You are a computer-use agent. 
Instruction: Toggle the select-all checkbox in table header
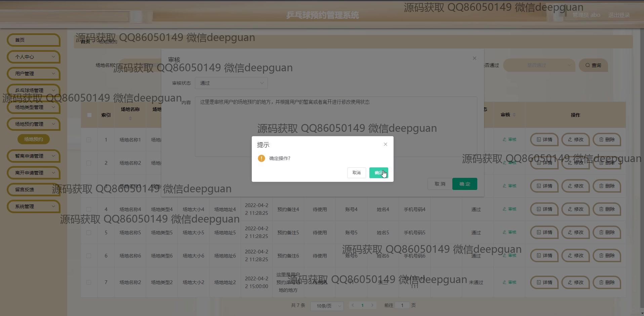(x=89, y=115)
